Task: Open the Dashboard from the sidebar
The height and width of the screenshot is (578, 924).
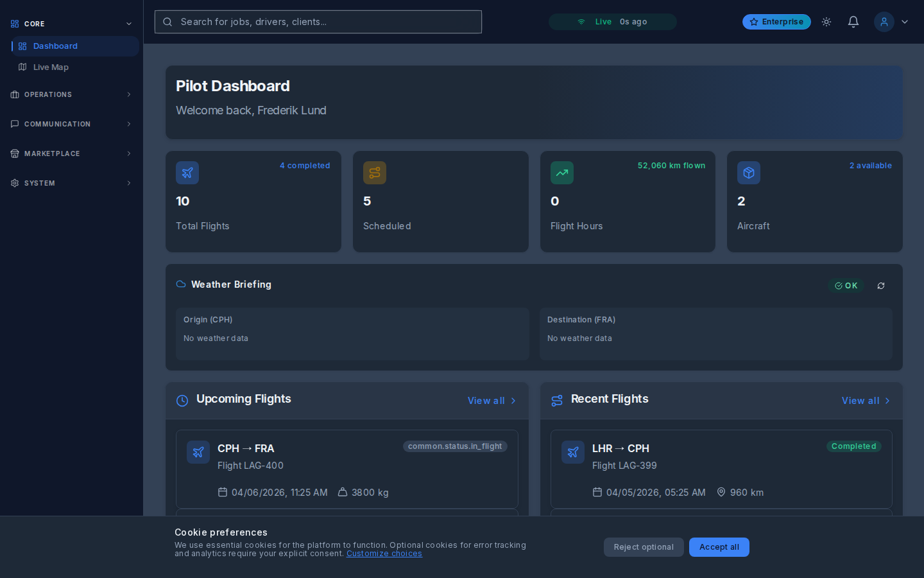Action: pyautogui.click(x=55, y=46)
